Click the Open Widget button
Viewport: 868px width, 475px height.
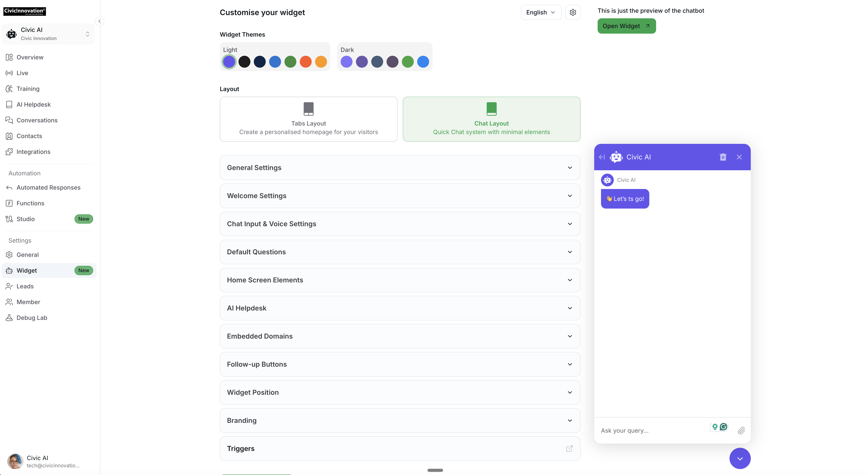tap(626, 26)
